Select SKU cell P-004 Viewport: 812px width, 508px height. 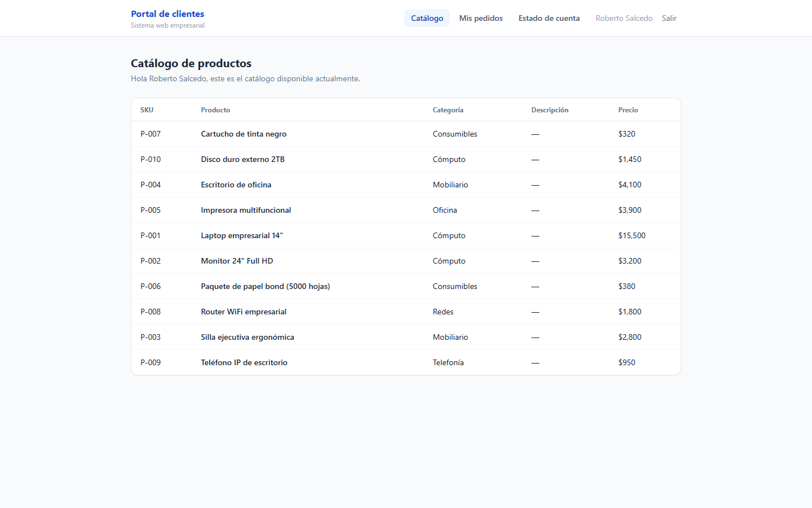(151, 185)
